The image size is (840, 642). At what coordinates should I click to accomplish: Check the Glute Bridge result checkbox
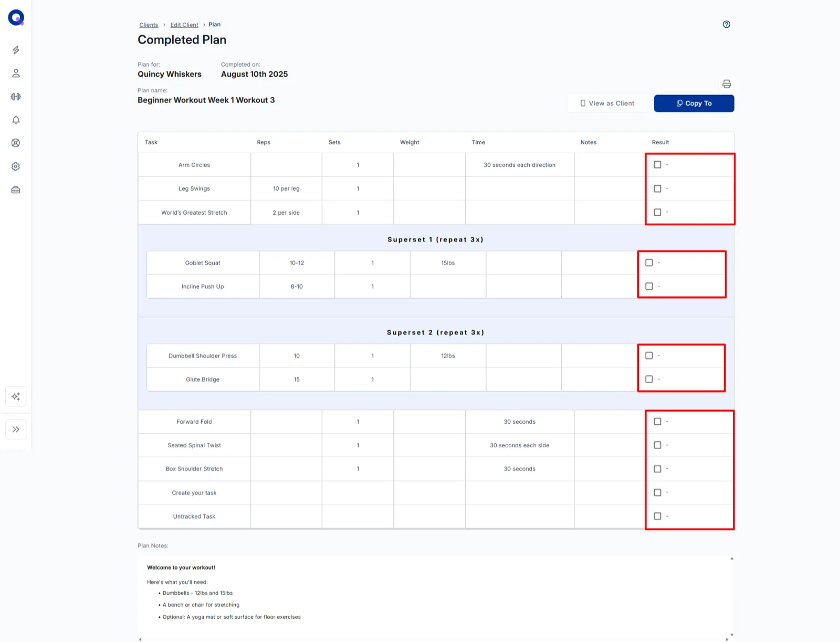(x=649, y=379)
